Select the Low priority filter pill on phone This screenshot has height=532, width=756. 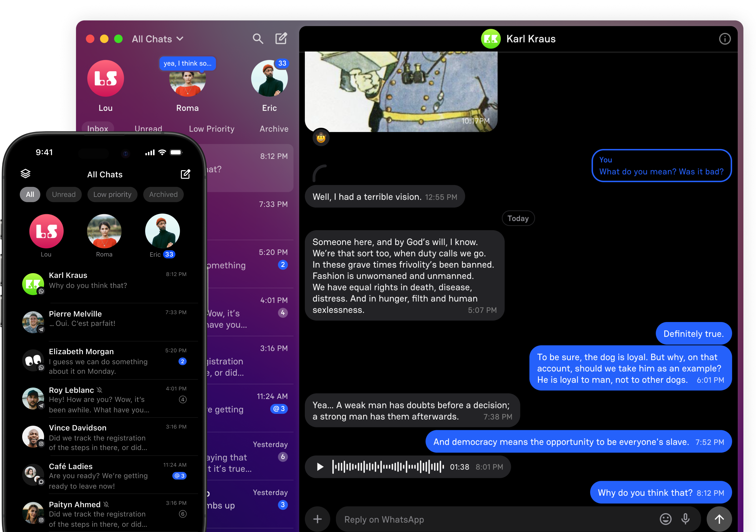(x=112, y=194)
